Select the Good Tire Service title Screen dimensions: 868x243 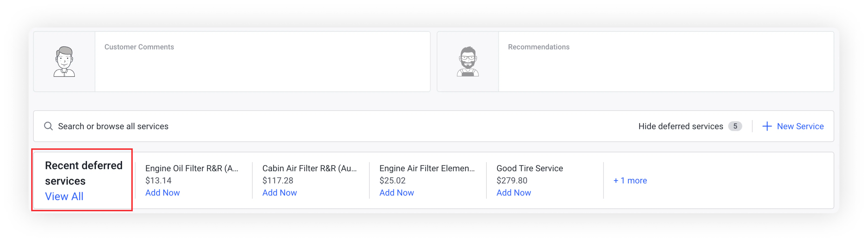coord(529,168)
